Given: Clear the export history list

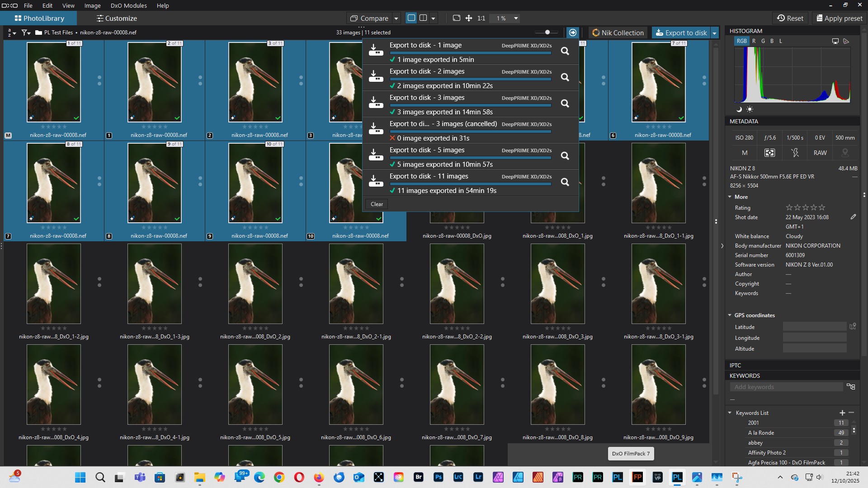Looking at the screenshot, I should point(376,204).
